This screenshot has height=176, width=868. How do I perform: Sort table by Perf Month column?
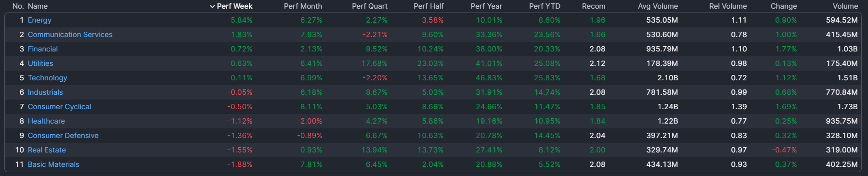(303, 6)
